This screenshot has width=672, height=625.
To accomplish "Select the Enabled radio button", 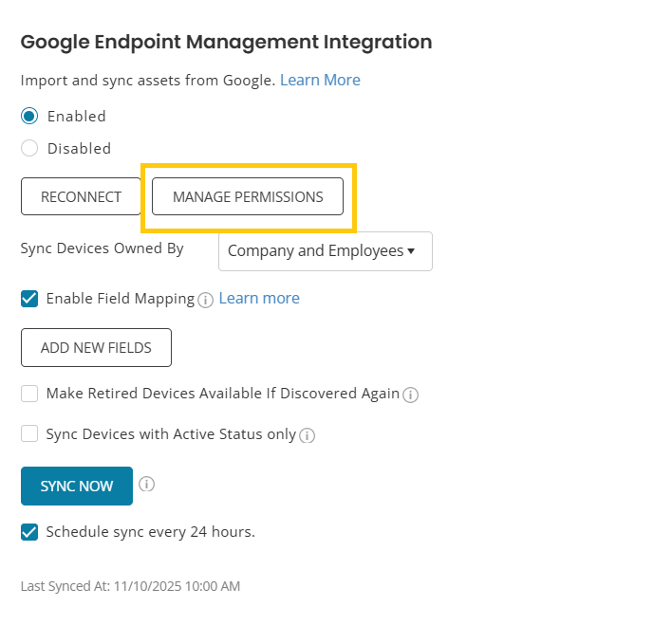I will 29,117.
